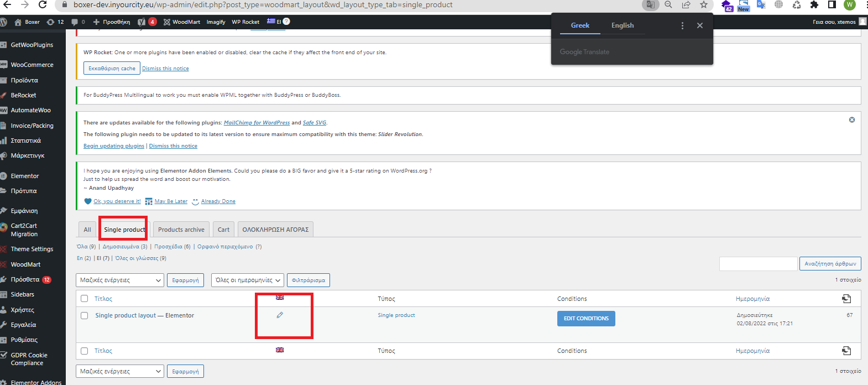Filter by Δημοσιευμένα (3) status
The width and height of the screenshot is (868, 385).
[125, 247]
